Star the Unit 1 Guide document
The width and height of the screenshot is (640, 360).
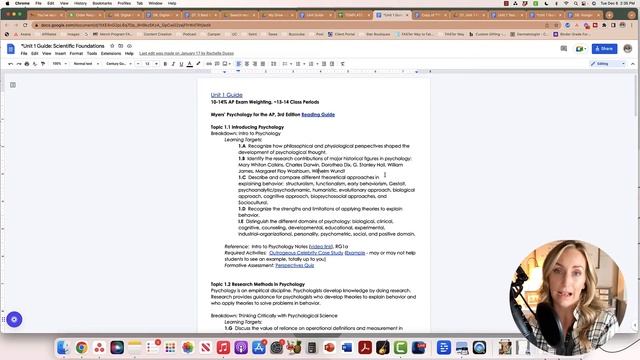point(112,46)
